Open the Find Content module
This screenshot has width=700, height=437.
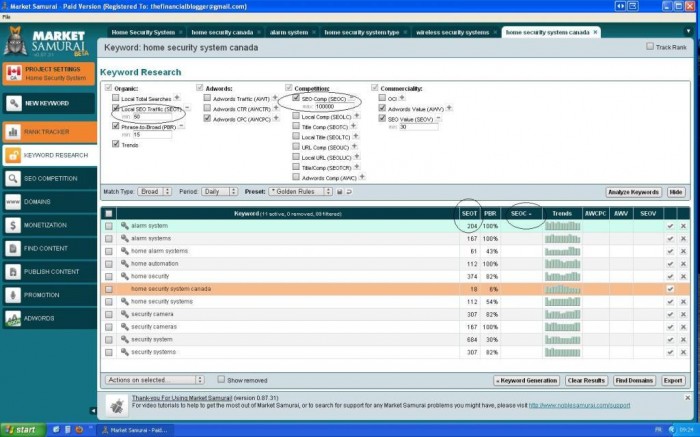pyautogui.click(x=49, y=248)
